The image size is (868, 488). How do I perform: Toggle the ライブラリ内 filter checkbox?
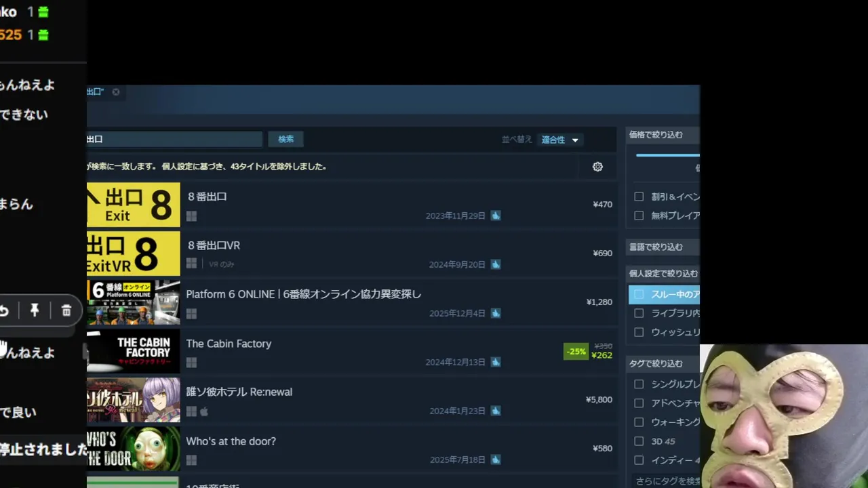click(639, 313)
